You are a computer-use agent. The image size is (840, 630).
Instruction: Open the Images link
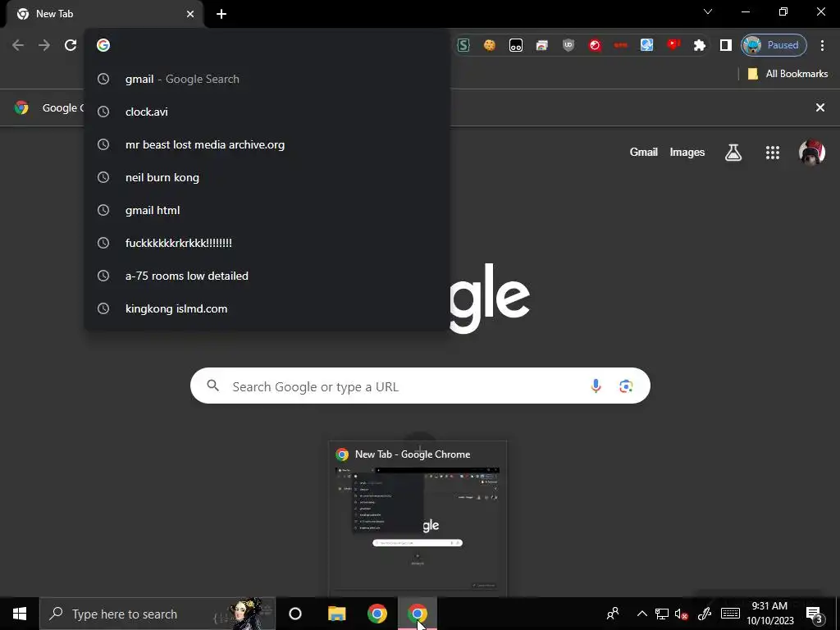coord(687,152)
